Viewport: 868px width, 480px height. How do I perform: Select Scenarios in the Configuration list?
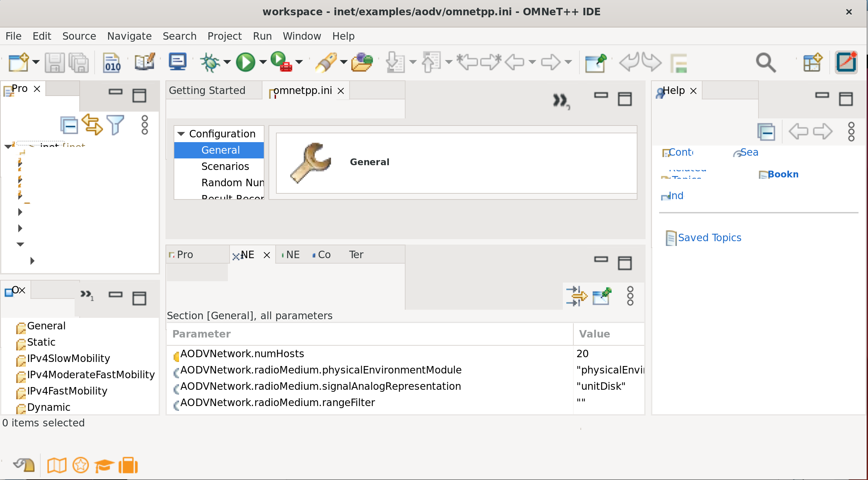point(225,166)
